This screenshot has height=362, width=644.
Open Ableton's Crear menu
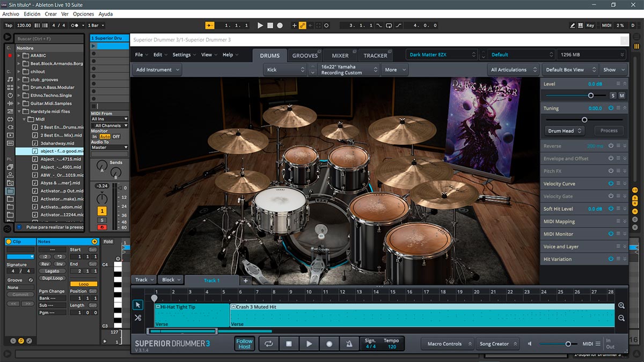click(x=50, y=14)
